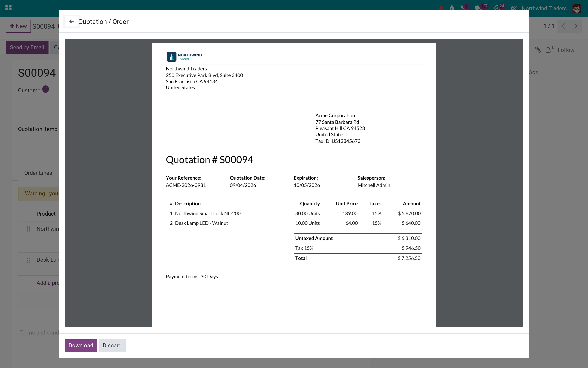588x368 pixels.
Task: Click salesperson Mitchell Admin in the document
Action: 374,185
